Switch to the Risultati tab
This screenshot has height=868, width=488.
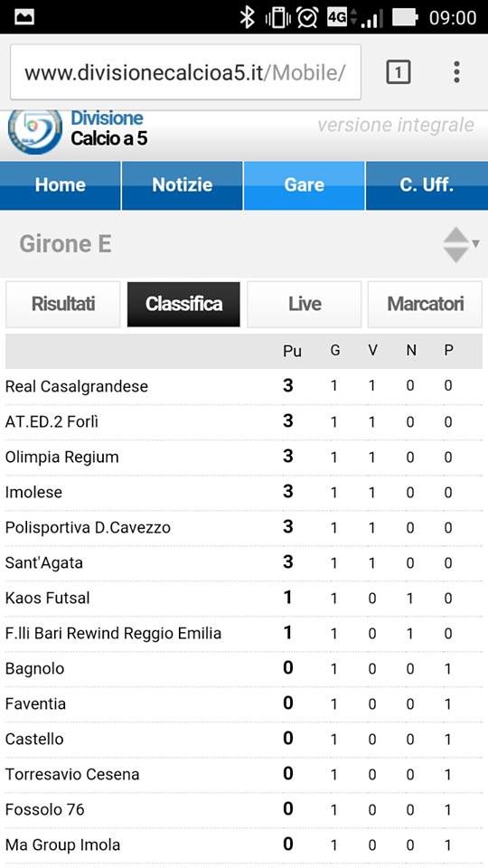coord(62,304)
